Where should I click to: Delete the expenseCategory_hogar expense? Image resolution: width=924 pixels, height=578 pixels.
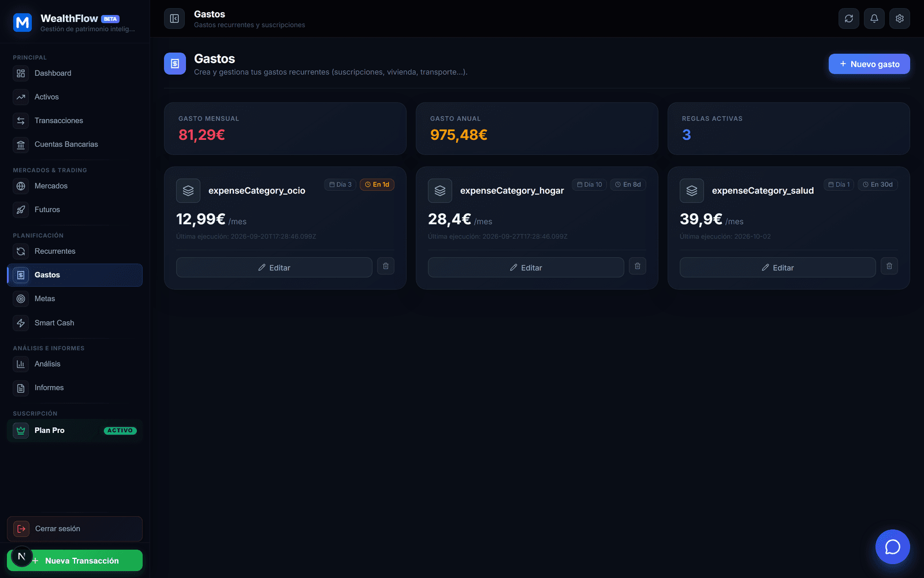(x=638, y=266)
